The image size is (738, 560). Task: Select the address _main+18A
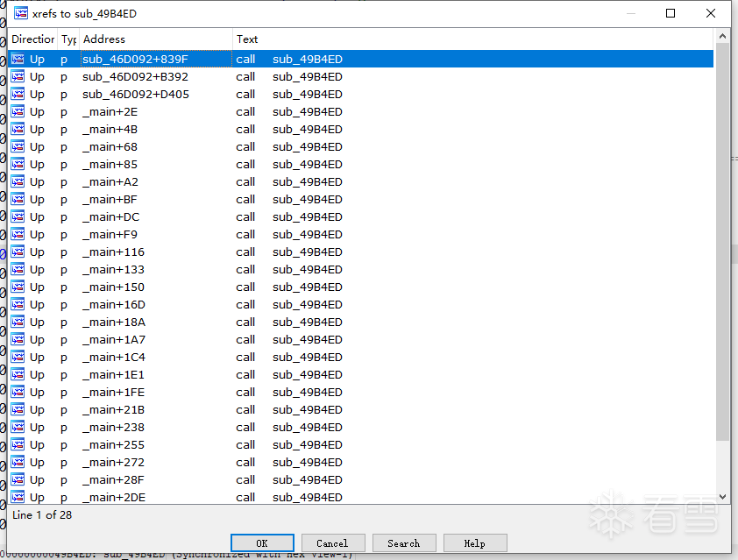(x=114, y=322)
